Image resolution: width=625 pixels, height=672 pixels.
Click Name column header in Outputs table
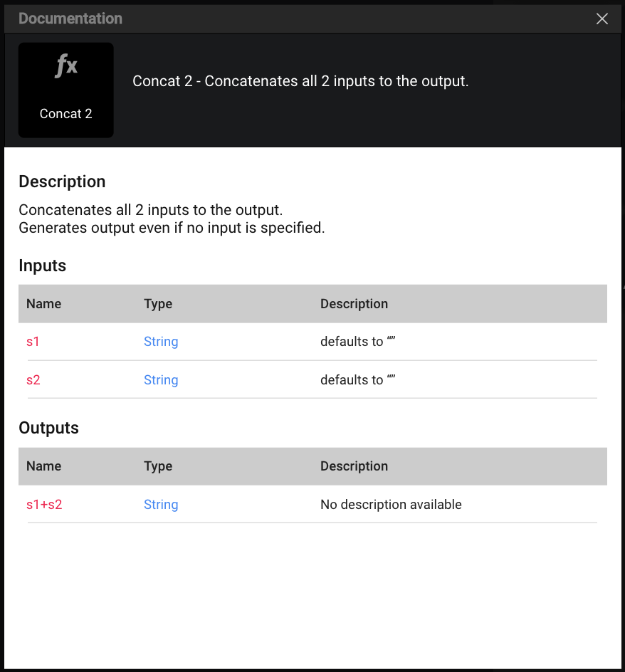(x=44, y=466)
